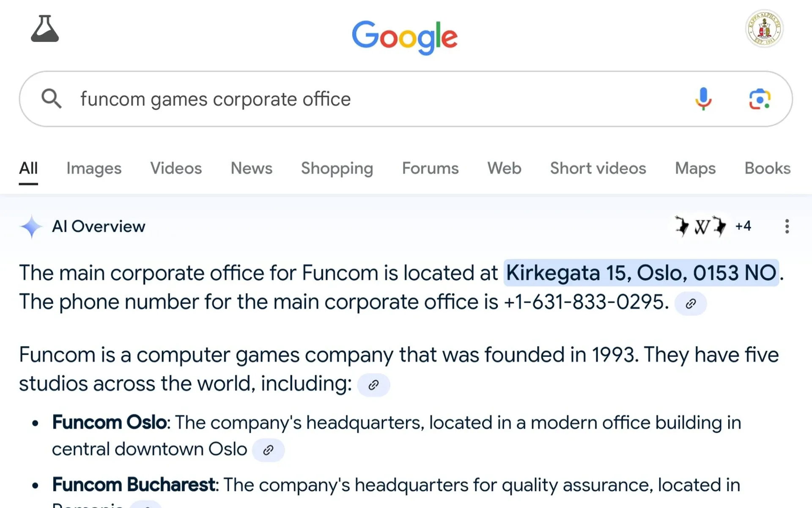Open Search Labs flask icon
The width and height of the screenshot is (812, 508).
45,28
